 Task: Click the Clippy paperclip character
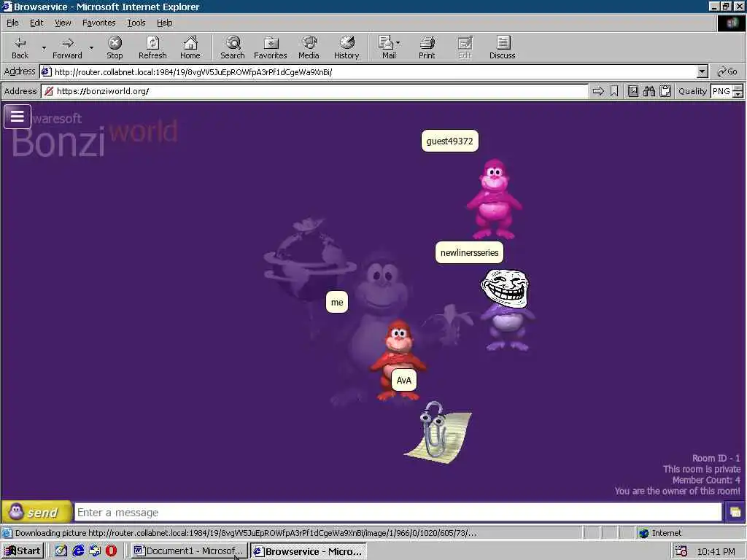point(437,432)
